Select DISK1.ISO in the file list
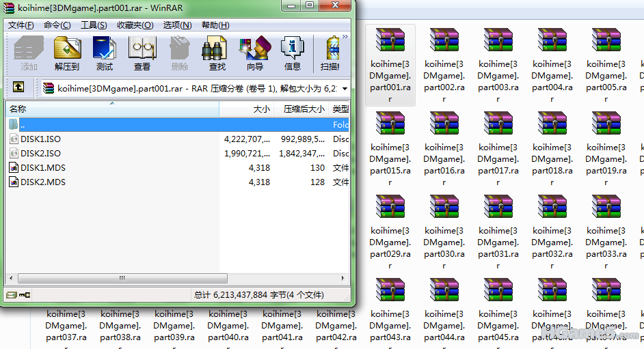Viewport: 644px width, 349px height. tap(40, 139)
